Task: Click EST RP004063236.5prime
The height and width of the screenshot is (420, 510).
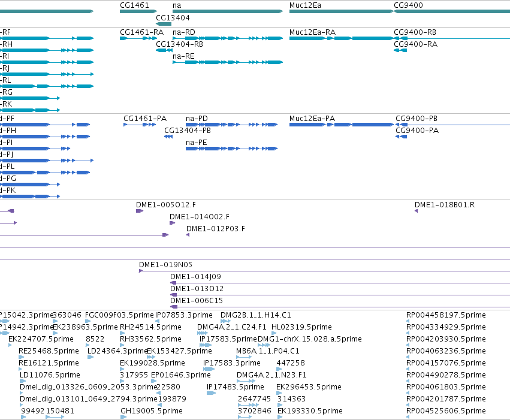Action: click(x=446, y=351)
